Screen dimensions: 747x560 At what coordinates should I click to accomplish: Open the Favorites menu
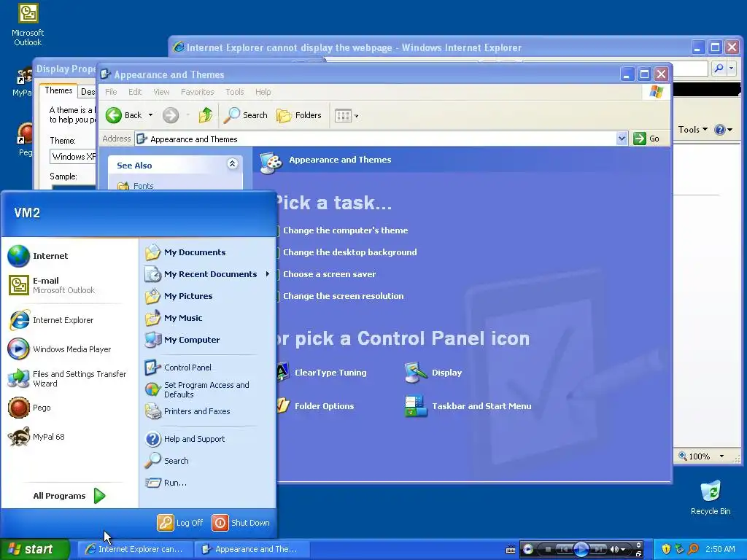(x=197, y=92)
